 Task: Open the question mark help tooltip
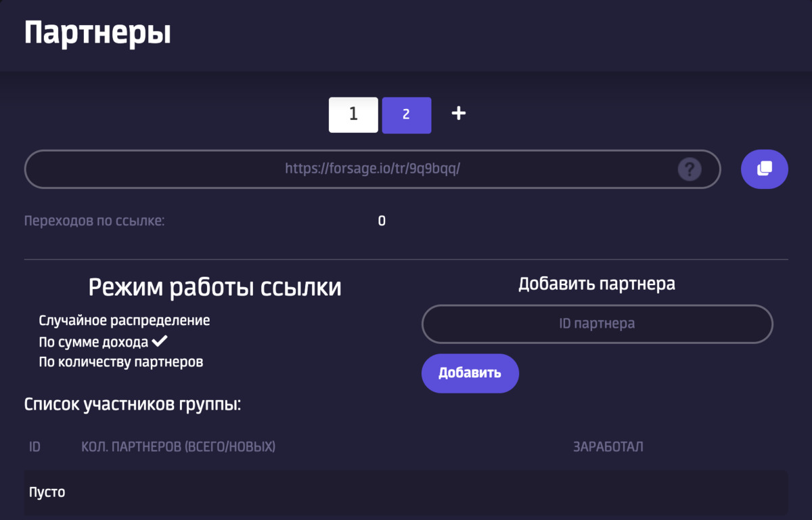pyautogui.click(x=690, y=169)
